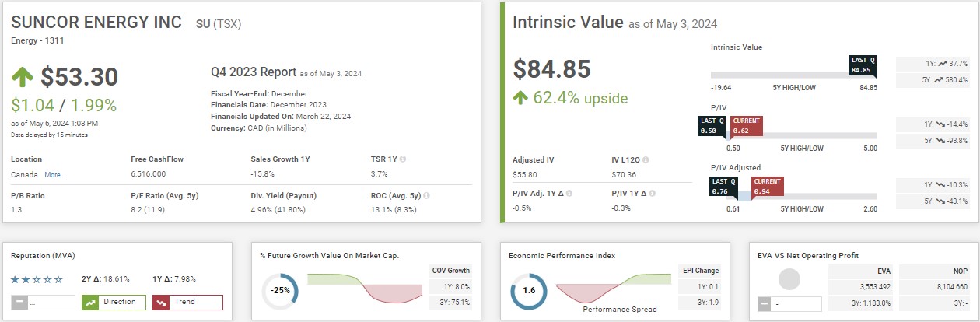
Task: Click the TSR 1Y info icon
Action: pos(402,159)
